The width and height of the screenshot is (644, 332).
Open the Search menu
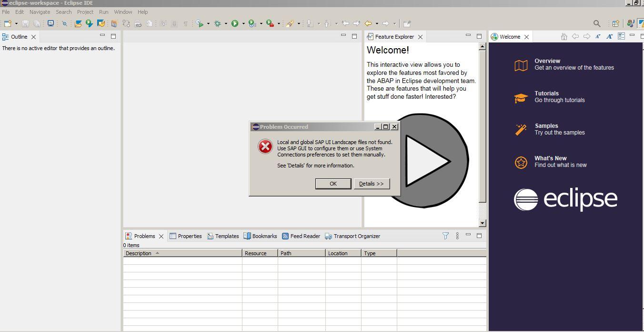[63, 12]
